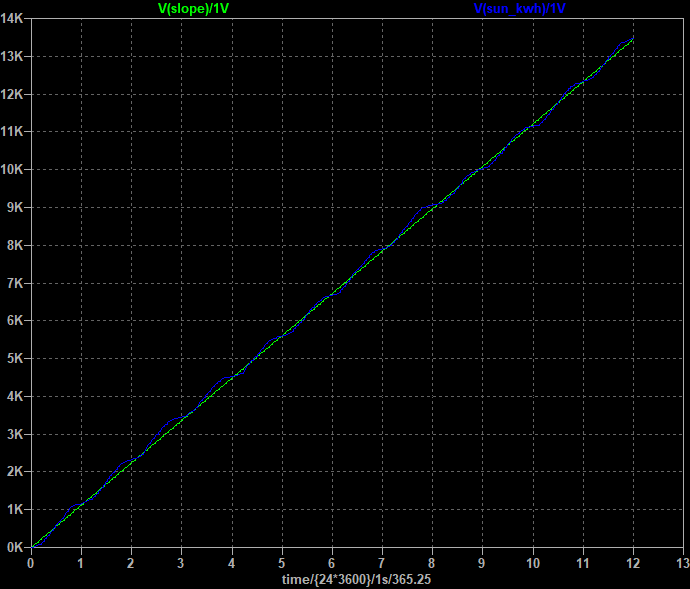Click the 0K vertical axis label

tap(15, 547)
